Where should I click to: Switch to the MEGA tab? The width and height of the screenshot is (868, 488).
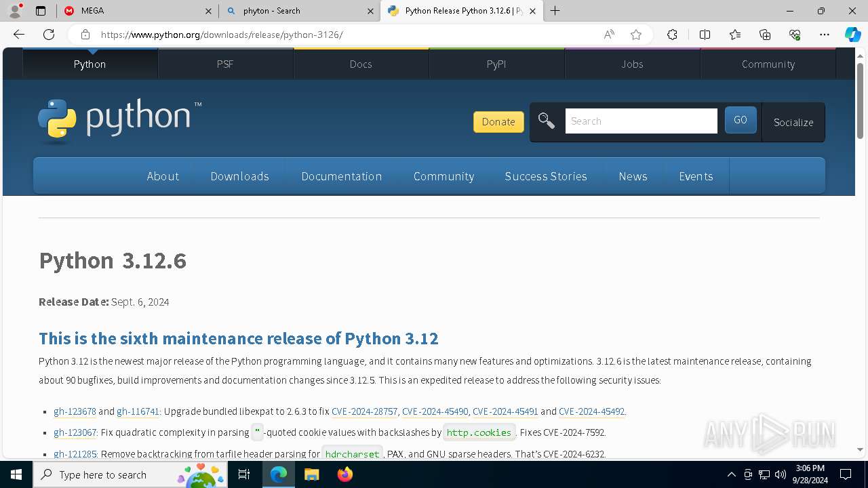(138, 11)
